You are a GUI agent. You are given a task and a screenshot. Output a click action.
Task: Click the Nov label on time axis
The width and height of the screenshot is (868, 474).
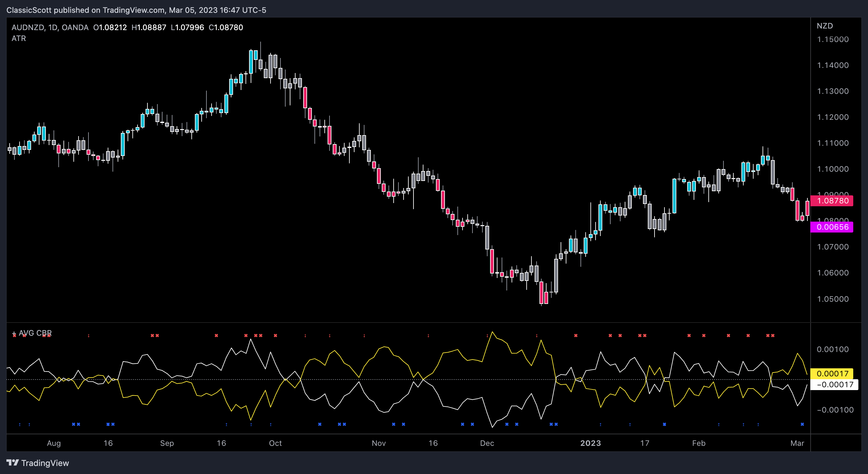(x=379, y=443)
